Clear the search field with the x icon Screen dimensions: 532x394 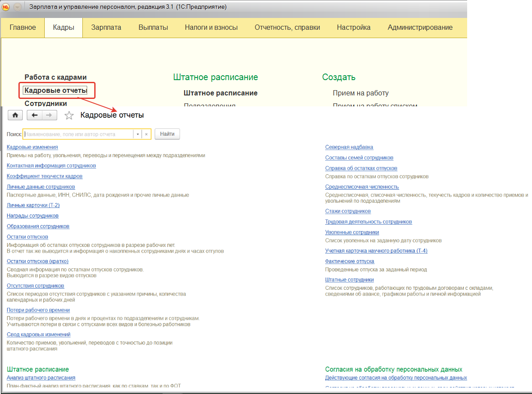pyautogui.click(x=146, y=134)
